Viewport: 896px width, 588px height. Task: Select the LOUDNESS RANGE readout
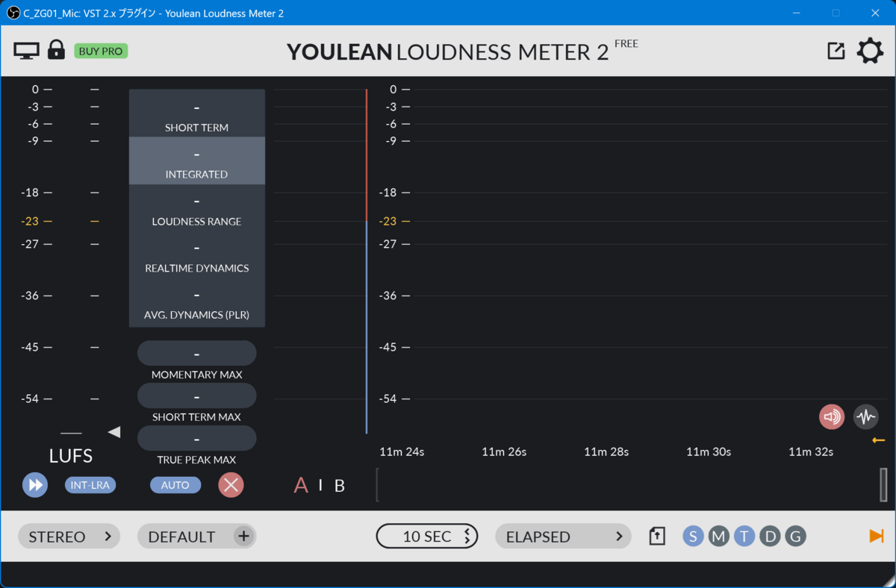[x=197, y=207]
